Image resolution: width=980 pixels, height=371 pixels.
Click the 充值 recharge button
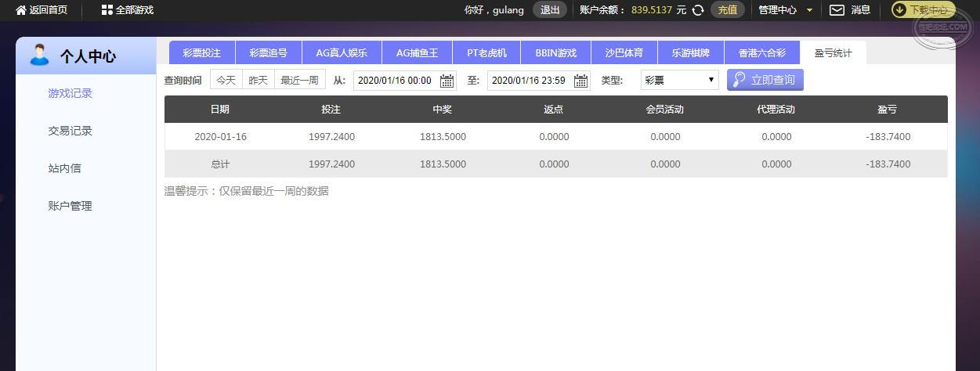(728, 10)
